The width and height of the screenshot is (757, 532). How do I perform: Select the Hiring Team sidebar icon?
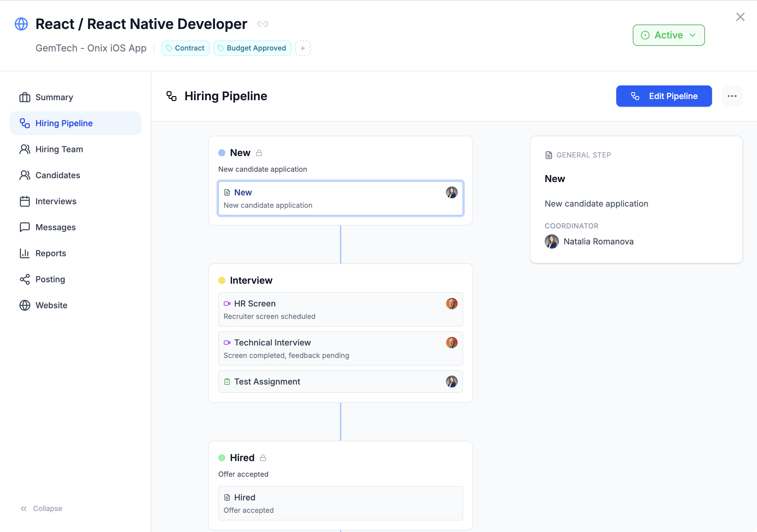click(25, 149)
